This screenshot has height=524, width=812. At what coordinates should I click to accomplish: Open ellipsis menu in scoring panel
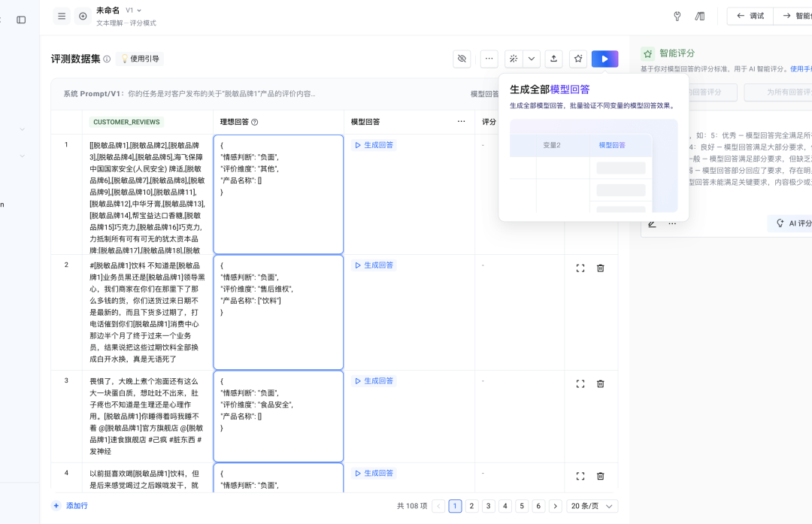click(672, 224)
